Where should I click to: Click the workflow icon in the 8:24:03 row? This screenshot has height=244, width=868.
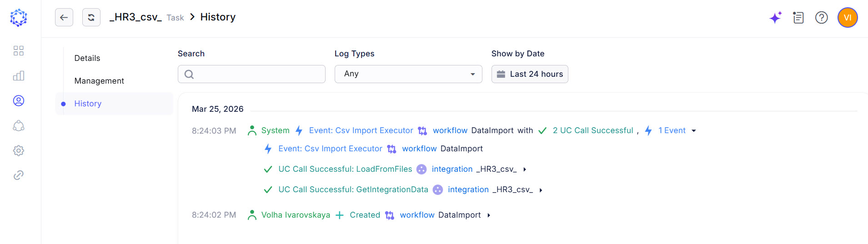point(422,131)
